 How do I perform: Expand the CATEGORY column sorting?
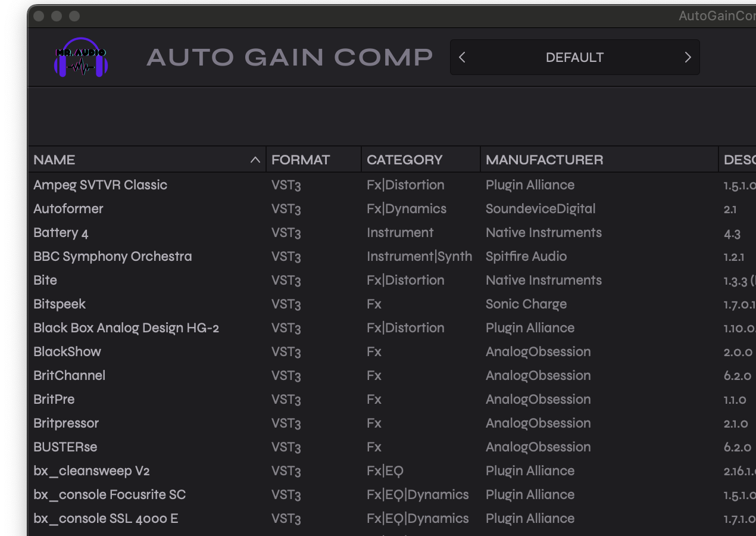click(x=404, y=159)
